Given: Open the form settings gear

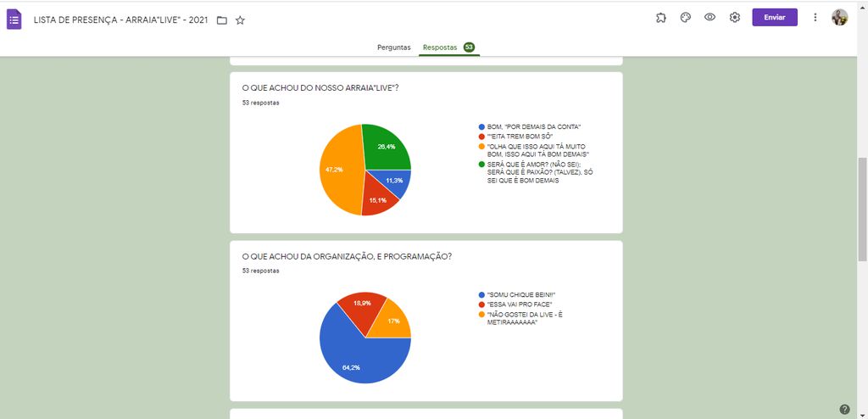Looking at the screenshot, I should coord(735,18).
